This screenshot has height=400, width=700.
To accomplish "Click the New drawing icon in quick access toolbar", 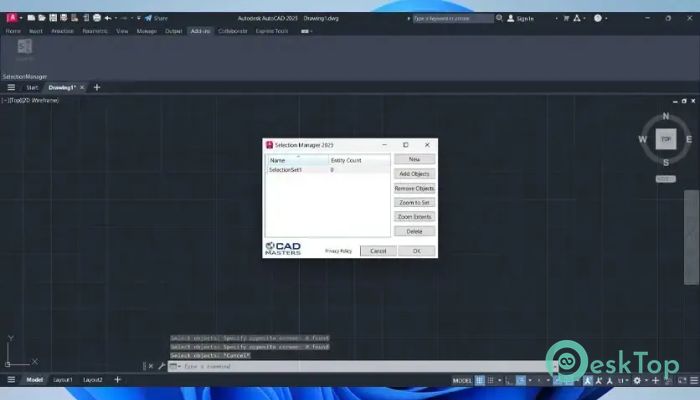I will (x=31, y=18).
